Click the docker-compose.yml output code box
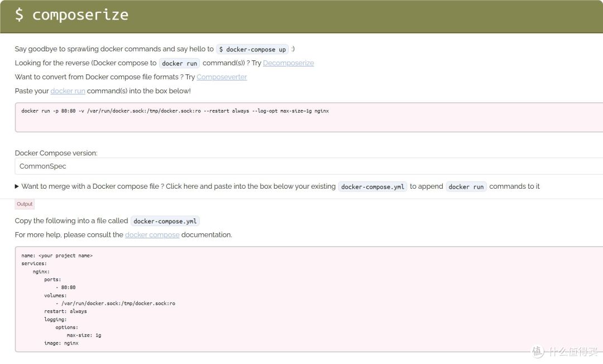The image size is (603, 364). pyautogui.click(x=309, y=299)
